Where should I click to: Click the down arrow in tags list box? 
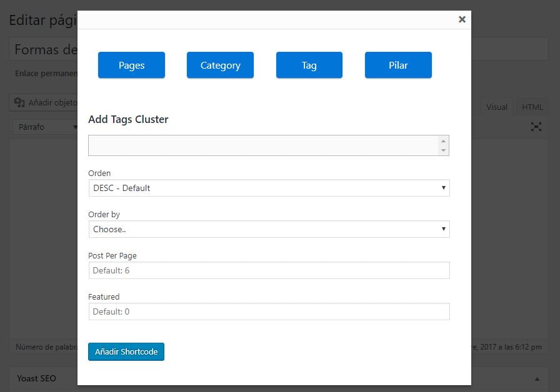click(443, 150)
